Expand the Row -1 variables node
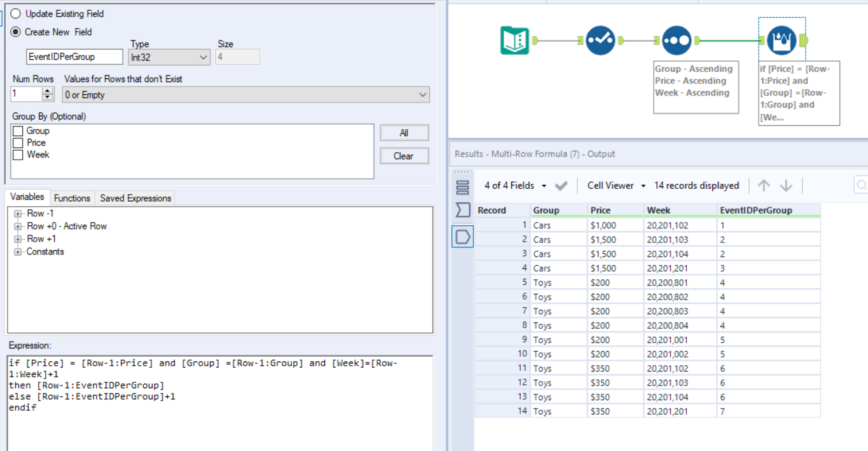 click(18, 214)
